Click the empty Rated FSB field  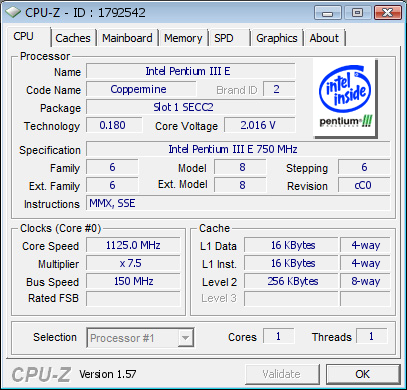pos(133,299)
